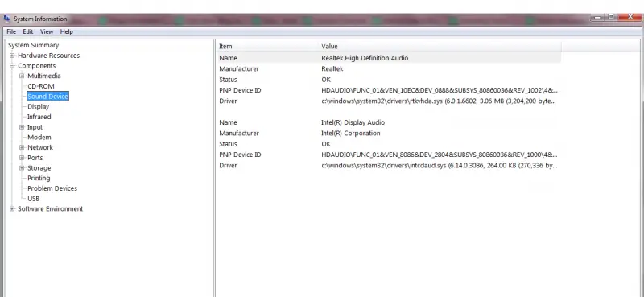Select Software Environment tree item
644x297 pixels.
[50, 208]
